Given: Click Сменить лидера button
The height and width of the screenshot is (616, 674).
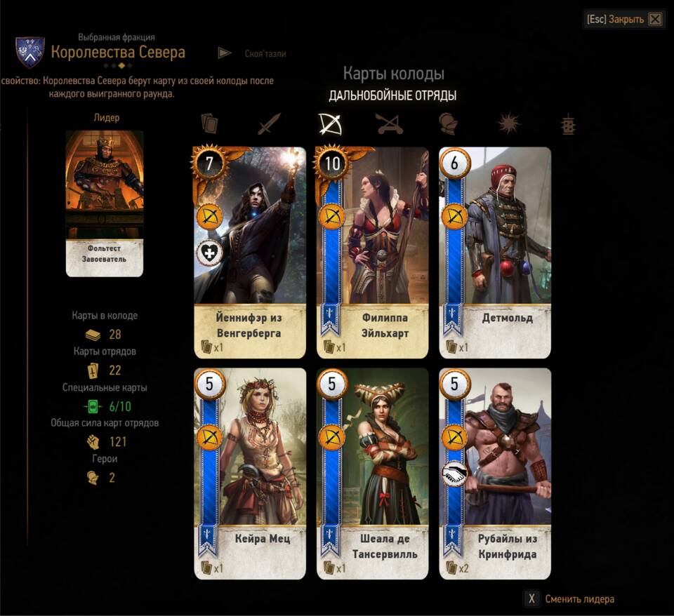Looking at the screenshot, I should (570, 599).
